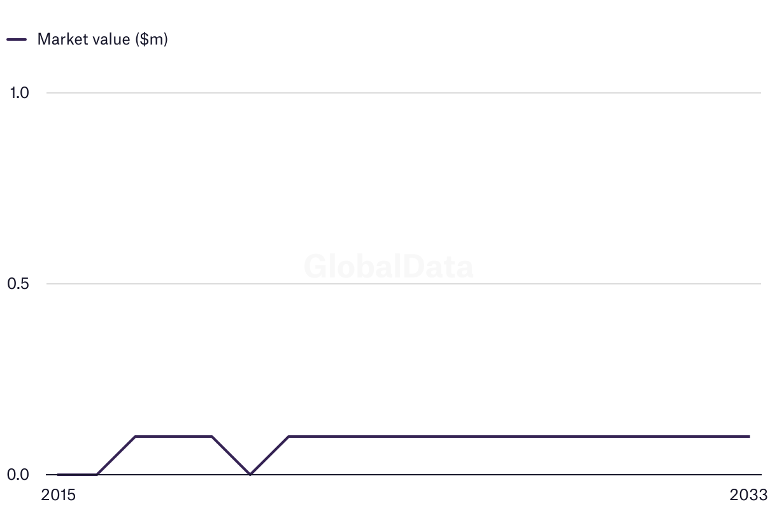Click the middle of the first rising segment
The image size is (777, 532).
click(116, 456)
